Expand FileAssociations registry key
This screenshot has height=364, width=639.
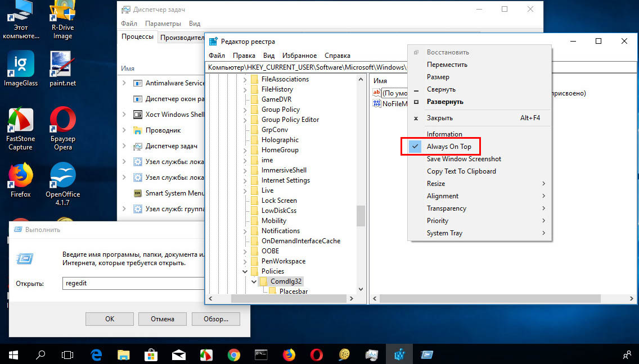pos(245,79)
